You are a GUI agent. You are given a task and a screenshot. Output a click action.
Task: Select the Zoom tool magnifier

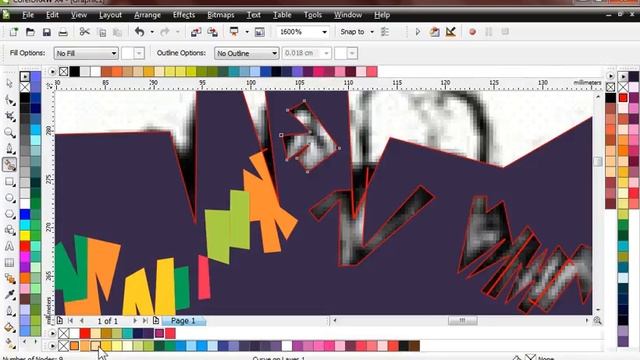9,133
